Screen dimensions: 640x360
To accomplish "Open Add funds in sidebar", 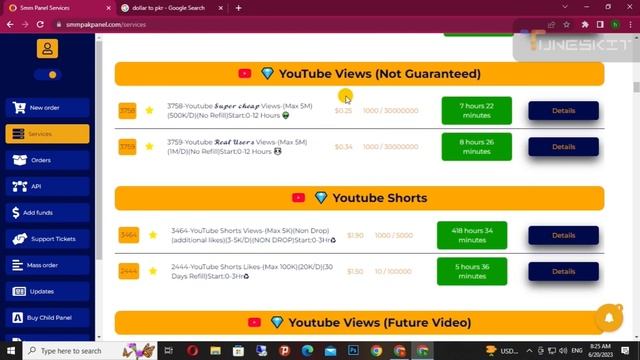I will pos(47,213).
